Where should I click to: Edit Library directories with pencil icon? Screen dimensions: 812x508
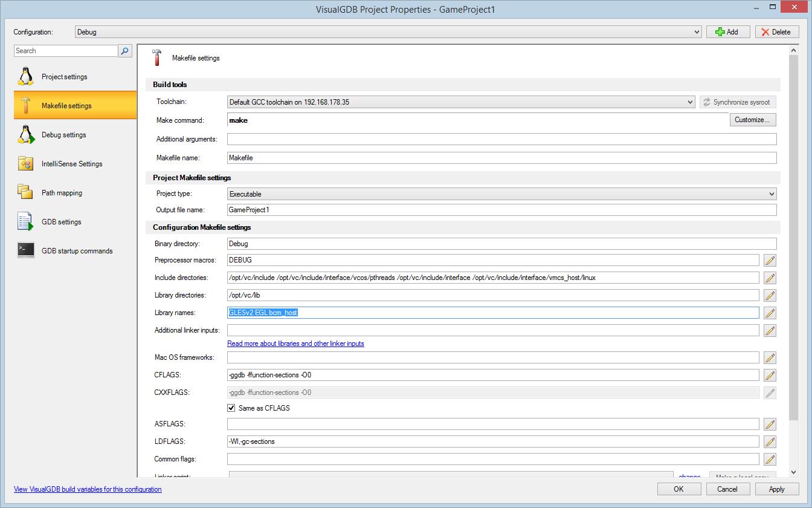770,295
